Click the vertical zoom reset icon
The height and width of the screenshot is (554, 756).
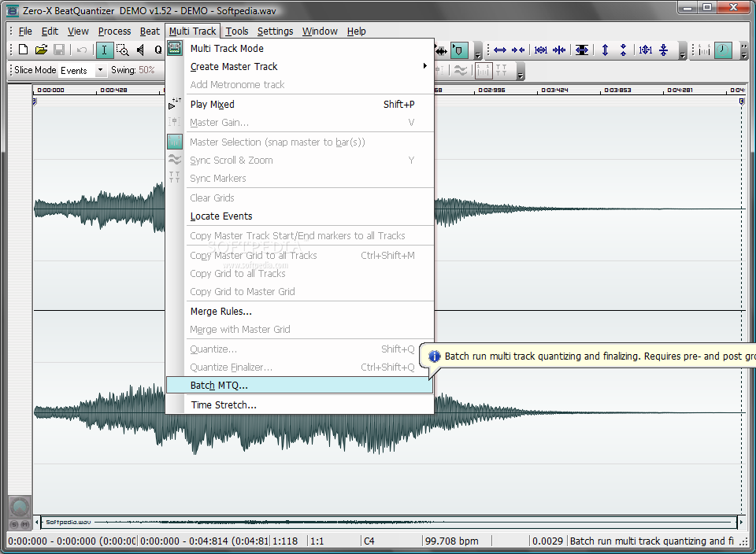click(x=664, y=50)
